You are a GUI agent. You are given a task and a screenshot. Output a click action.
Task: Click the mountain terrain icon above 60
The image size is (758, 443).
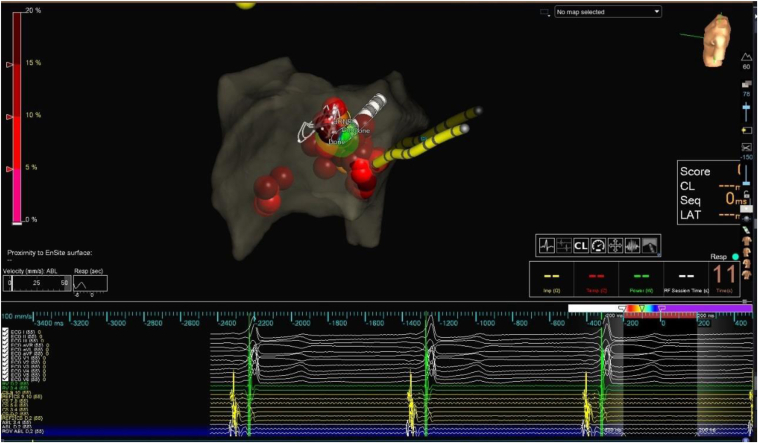pos(746,57)
